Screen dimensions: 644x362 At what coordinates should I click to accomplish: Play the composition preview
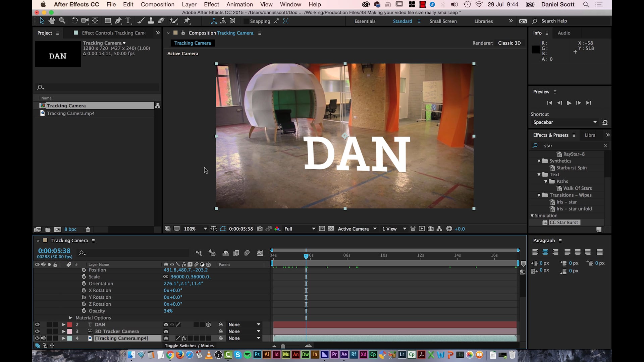(x=569, y=103)
